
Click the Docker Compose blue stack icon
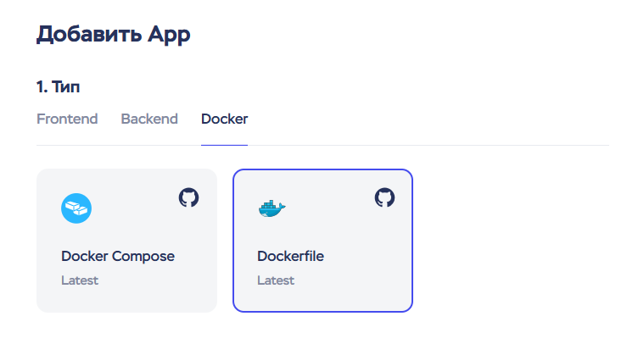[x=76, y=208]
